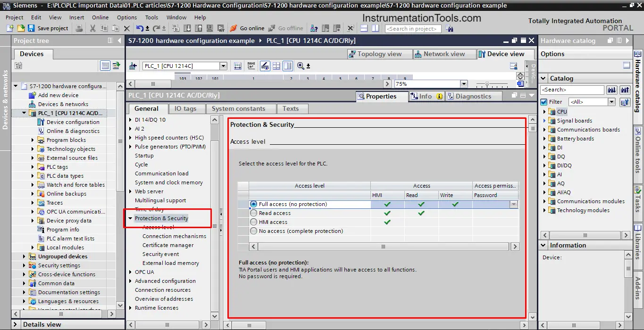Click the New project icon

pos(10,28)
